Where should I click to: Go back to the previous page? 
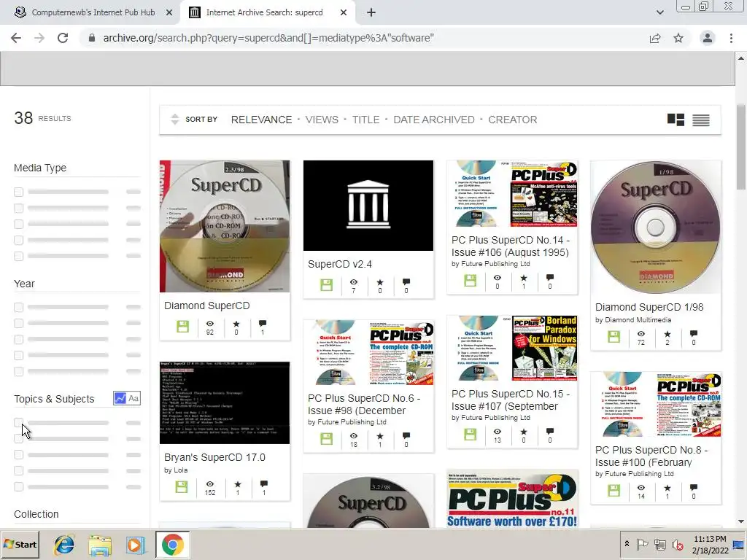[x=16, y=38]
